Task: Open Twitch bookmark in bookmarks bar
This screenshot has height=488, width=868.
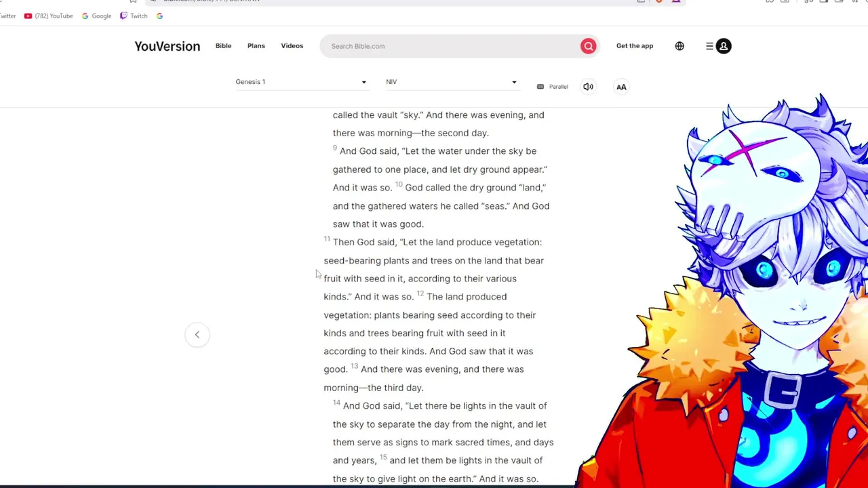Action: pos(134,16)
